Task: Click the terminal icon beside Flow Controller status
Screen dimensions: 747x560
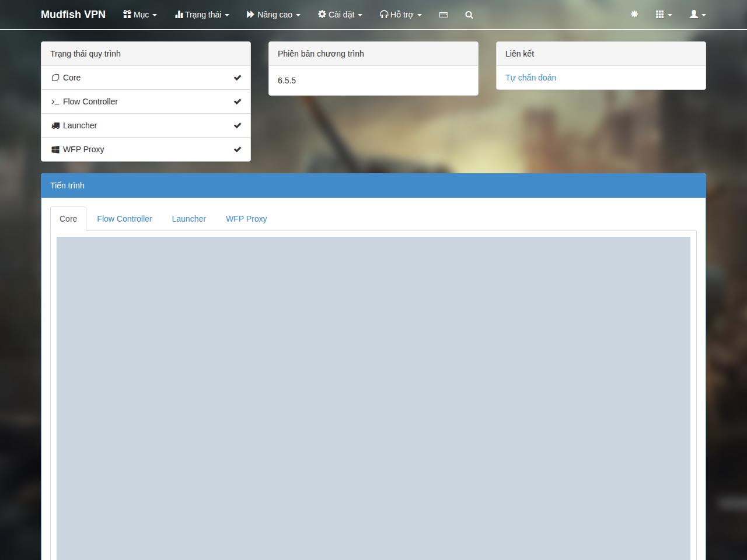Action: click(x=55, y=101)
